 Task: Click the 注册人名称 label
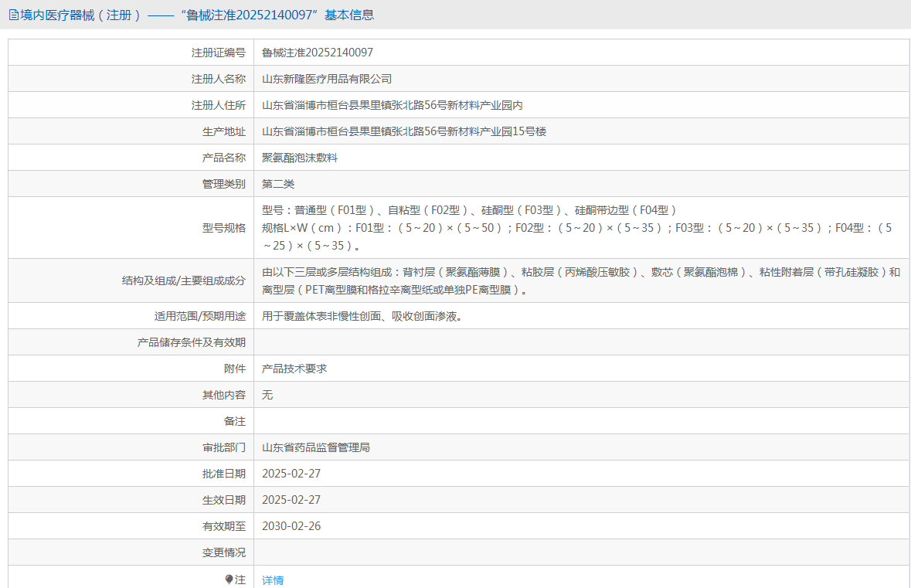point(219,79)
